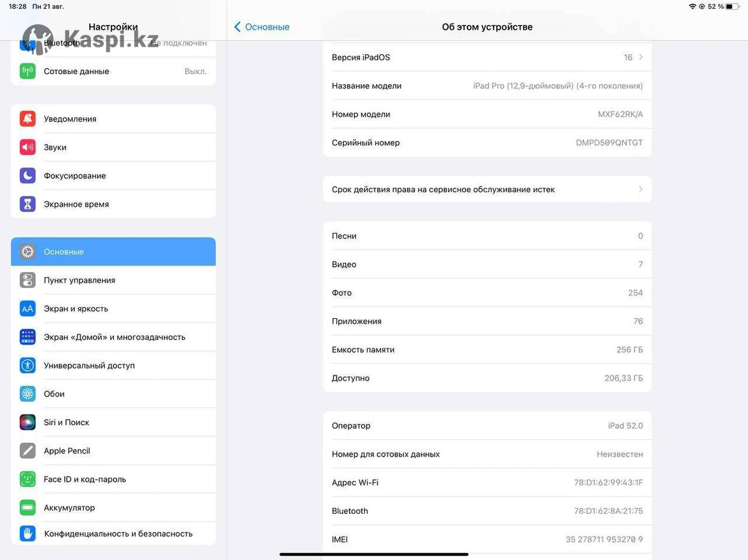
Task: Tap the Sounds speaker icon
Action: click(27, 147)
